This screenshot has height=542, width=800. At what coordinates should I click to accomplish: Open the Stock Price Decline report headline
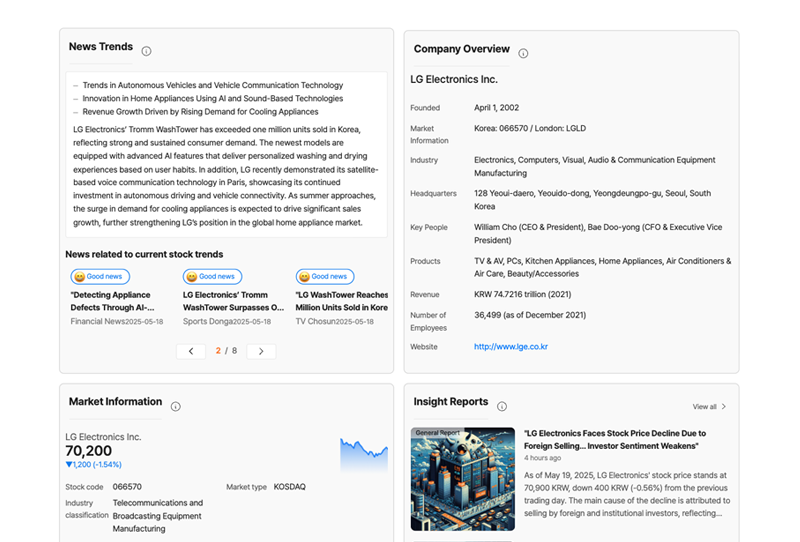click(615, 439)
